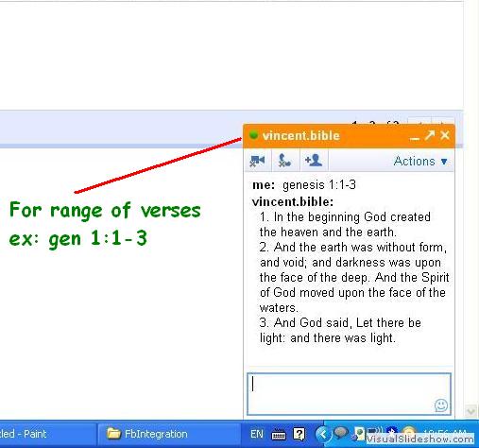Open the Actions dropdown menu
The height and width of the screenshot is (448, 479).
(x=420, y=162)
